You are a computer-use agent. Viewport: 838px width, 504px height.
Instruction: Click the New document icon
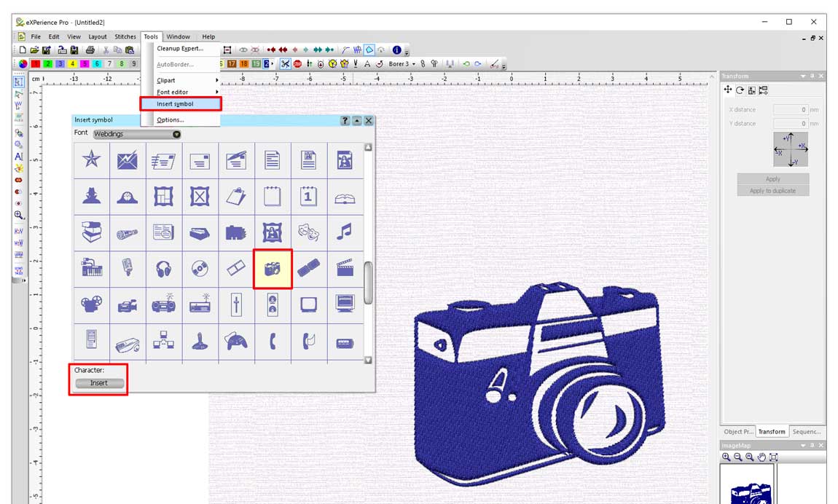click(23, 50)
